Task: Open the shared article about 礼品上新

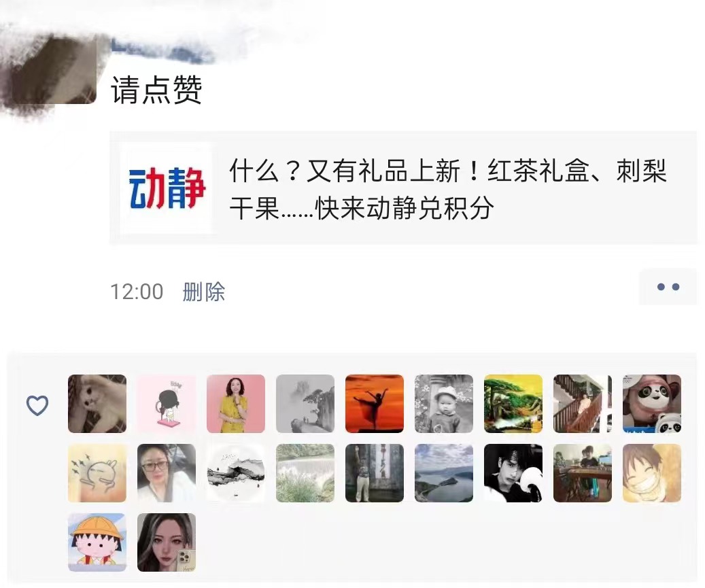Action: (x=403, y=188)
